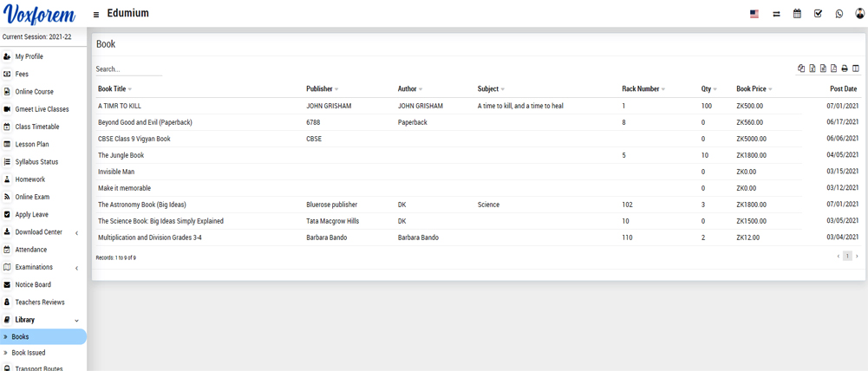Export book table as PDF
Image resolution: width=868 pixels, height=371 pixels.
tap(833, 68)
